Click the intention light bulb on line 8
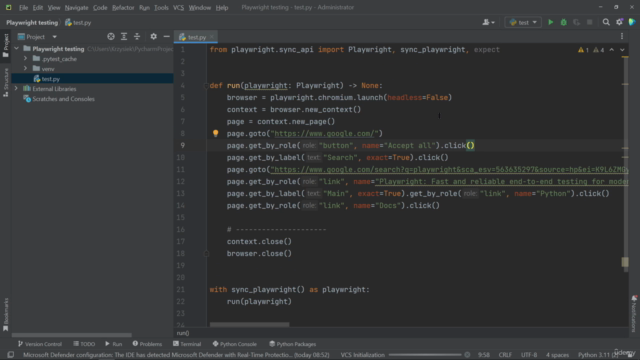The width and height of the screenshot is (640, 360). coord(216,133)
